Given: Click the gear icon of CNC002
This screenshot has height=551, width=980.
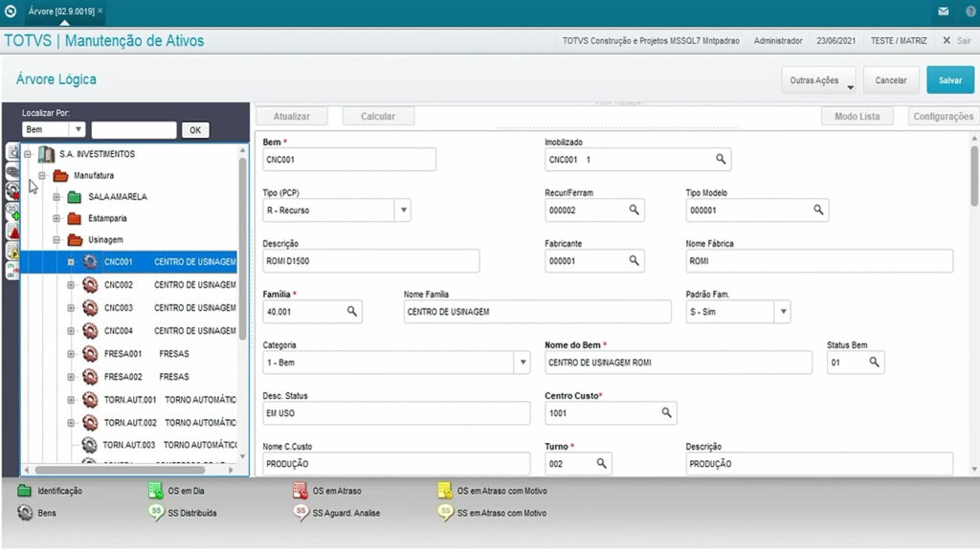Looking at the screenshot, I should click(x=90, y=285).
